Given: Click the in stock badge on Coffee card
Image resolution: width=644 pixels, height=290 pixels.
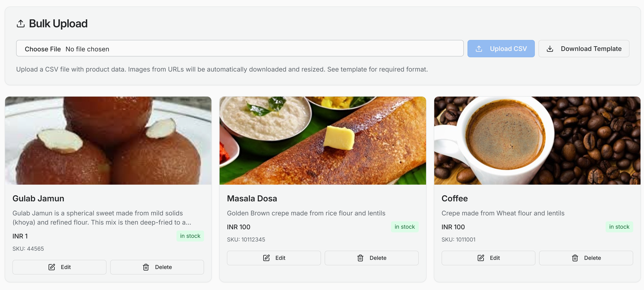Looking at the screenshot, I should 619,227.
